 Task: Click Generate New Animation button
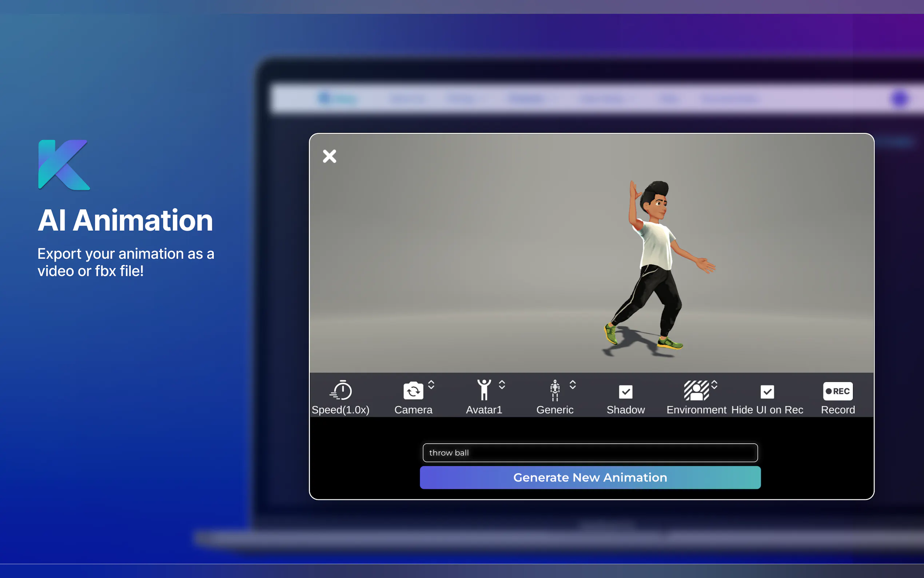[590, 477]
